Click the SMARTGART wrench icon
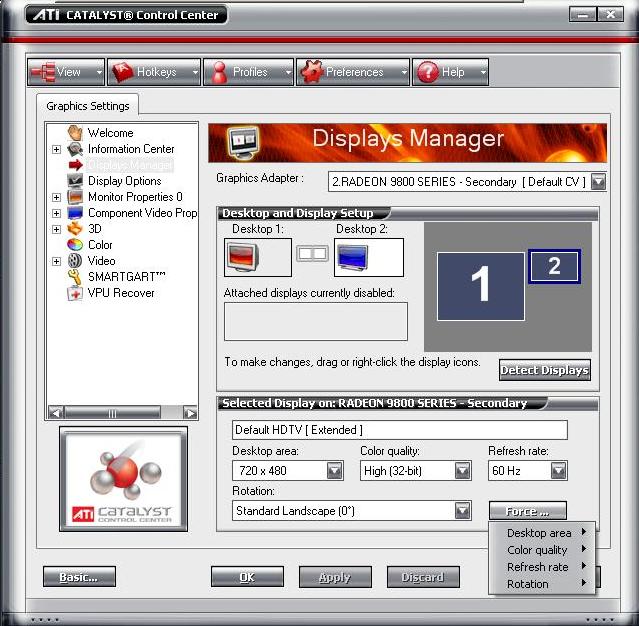This screenshot has width=639, height=626. click(x=75, y=277)
